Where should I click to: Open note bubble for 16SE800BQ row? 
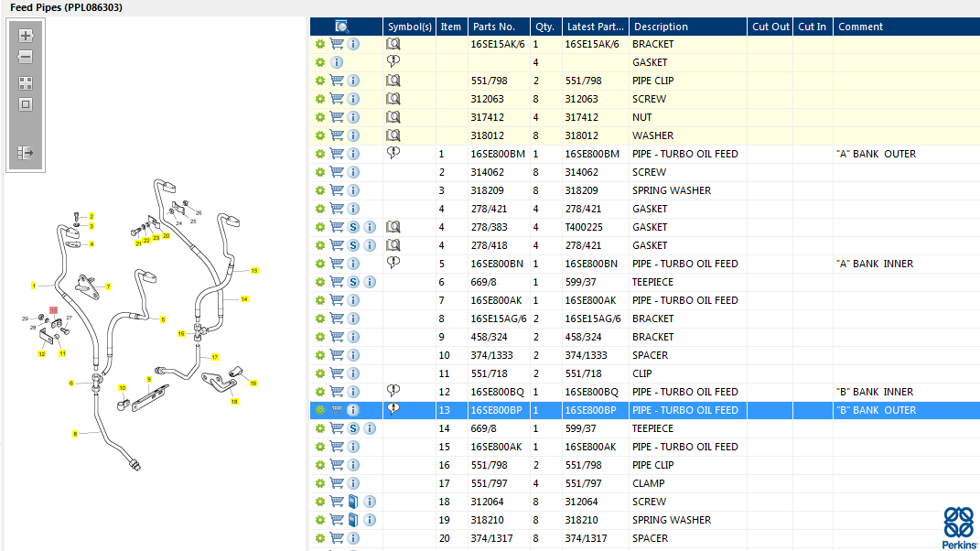pos(393,391)
